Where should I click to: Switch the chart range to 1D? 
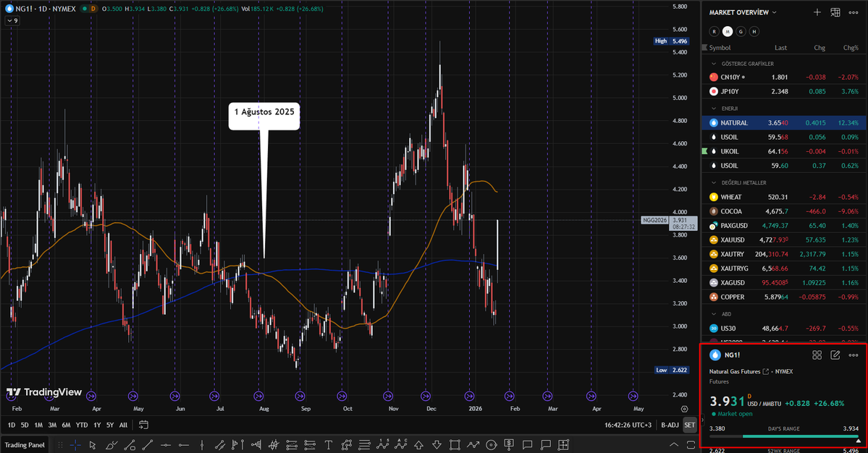tap(11, 425)
